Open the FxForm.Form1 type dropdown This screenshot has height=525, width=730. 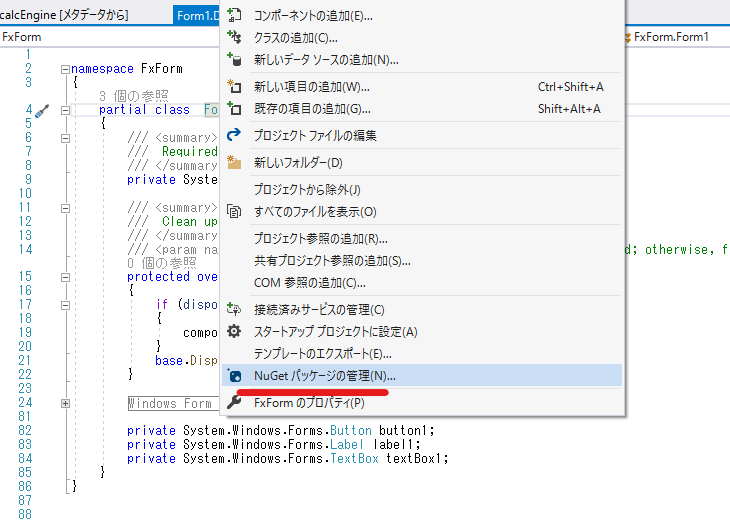click(677, 37)
